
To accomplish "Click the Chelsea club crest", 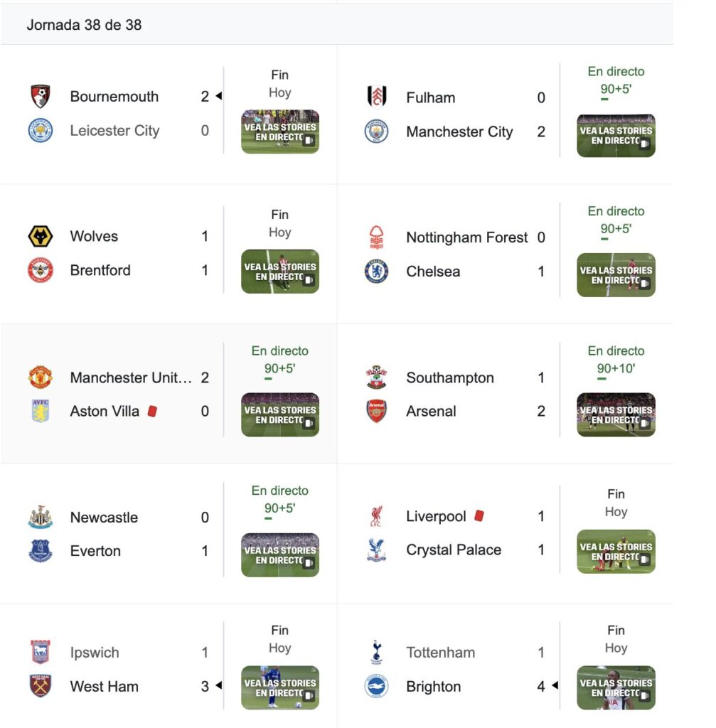I will pos(377,271).
